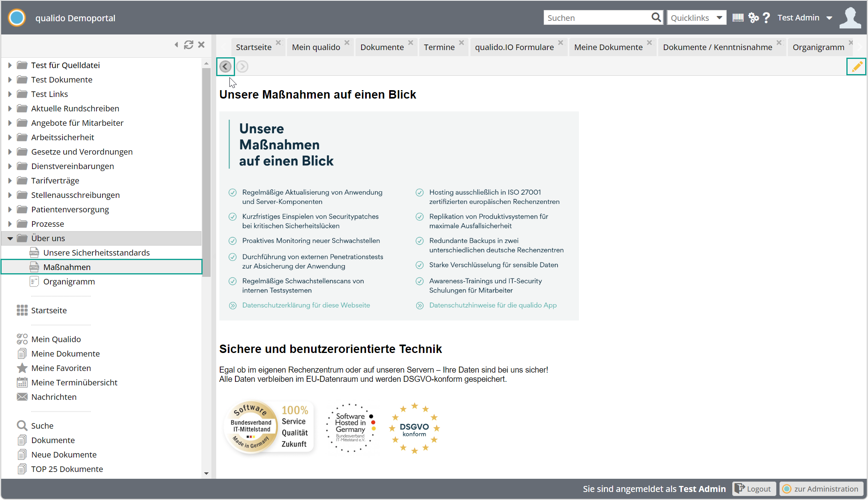
Task: Expand the Test für Quelldatei folder
Action: pyautogui.click(x=10, y=65)
